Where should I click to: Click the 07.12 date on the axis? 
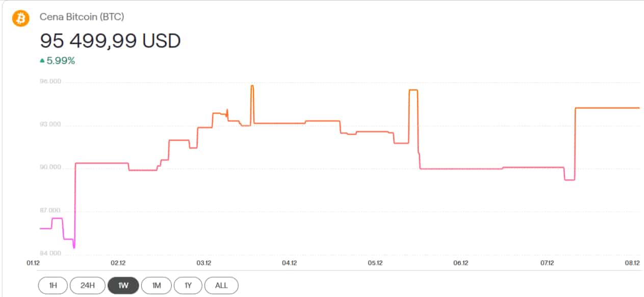pos(547,263)
